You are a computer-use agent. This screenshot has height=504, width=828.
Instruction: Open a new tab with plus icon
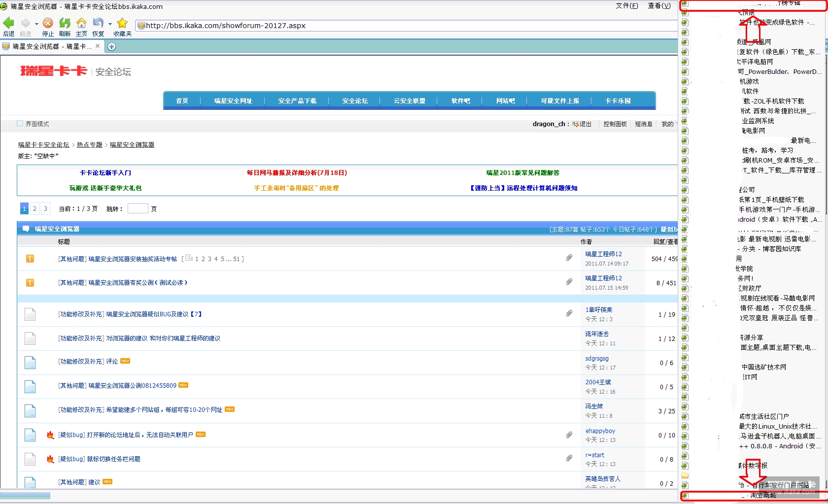coord(112,47)
